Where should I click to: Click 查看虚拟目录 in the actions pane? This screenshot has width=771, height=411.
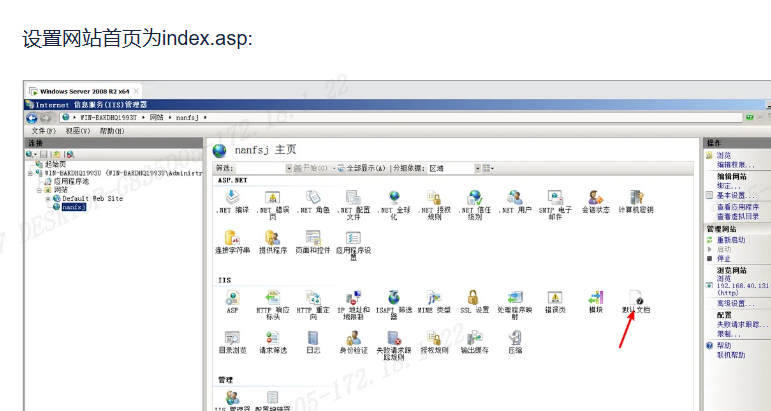coord(738,216)
